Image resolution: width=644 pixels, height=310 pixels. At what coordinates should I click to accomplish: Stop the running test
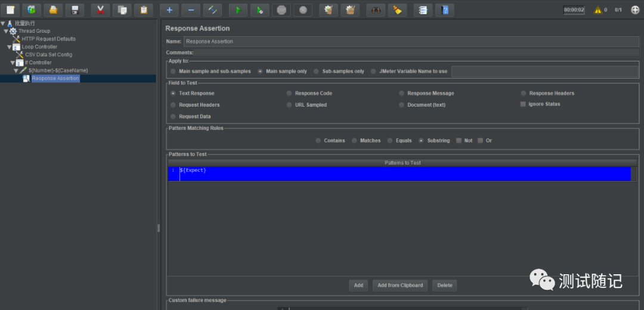[x=281, y=10]
